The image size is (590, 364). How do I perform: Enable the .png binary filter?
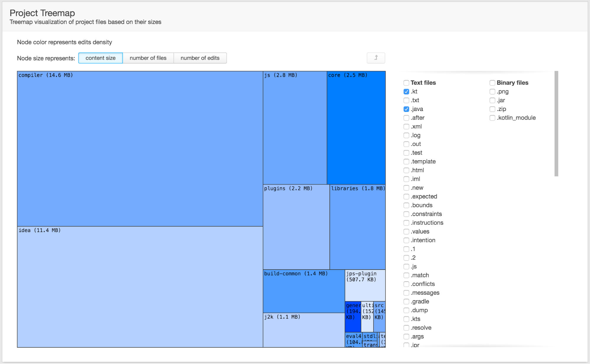point(492,92)
